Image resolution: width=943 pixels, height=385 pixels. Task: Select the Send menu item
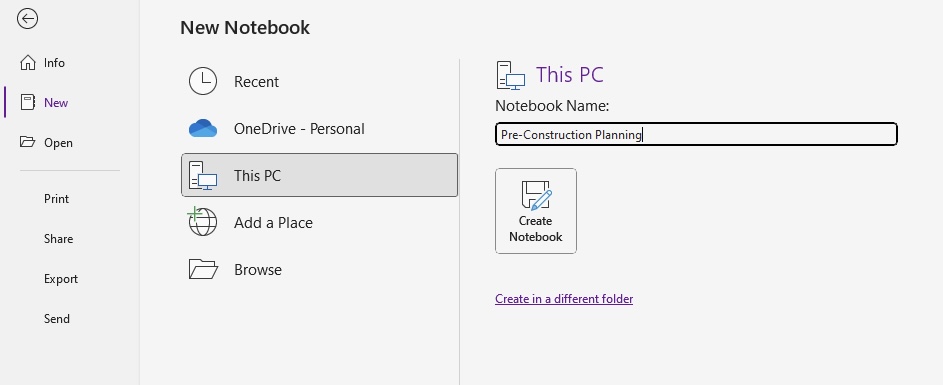[x=57, y=319]
